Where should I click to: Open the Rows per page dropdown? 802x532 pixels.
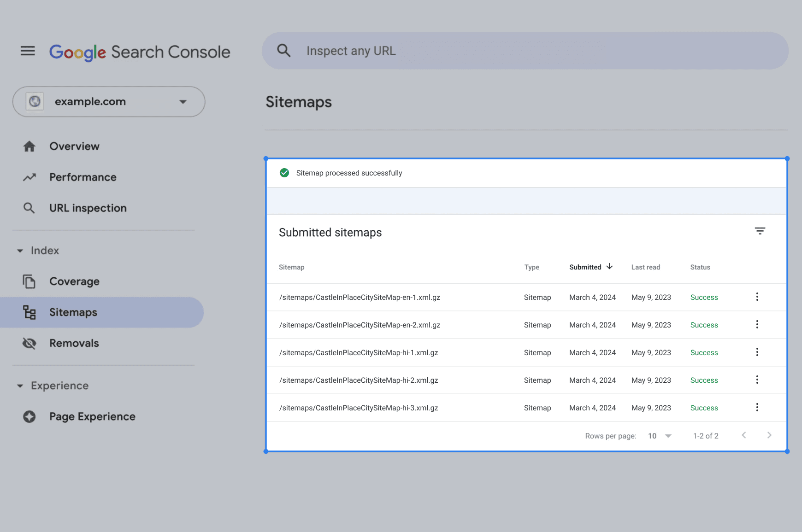pyautogui.click(x=660, y=436)
